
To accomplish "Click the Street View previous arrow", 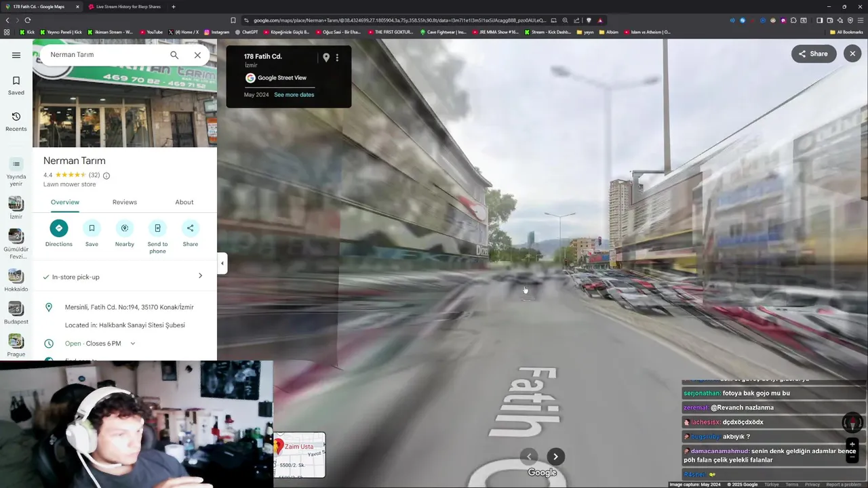I will coord(528,456).
